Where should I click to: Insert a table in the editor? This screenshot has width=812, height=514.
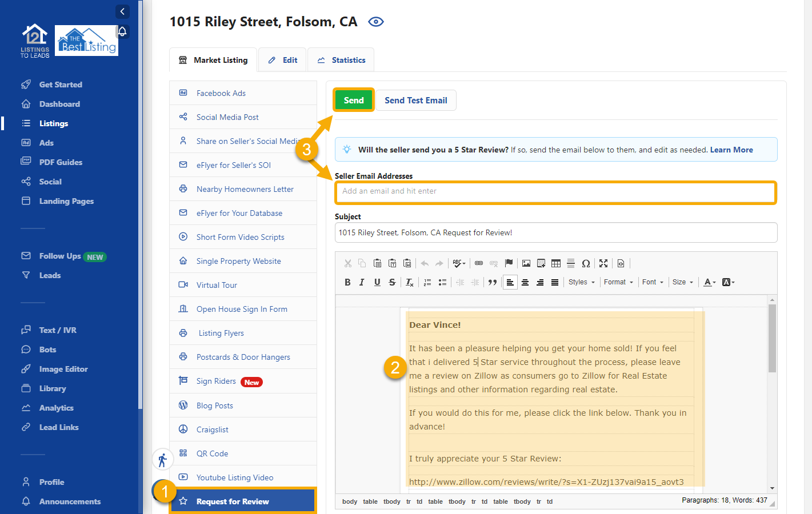pos(556,263)
